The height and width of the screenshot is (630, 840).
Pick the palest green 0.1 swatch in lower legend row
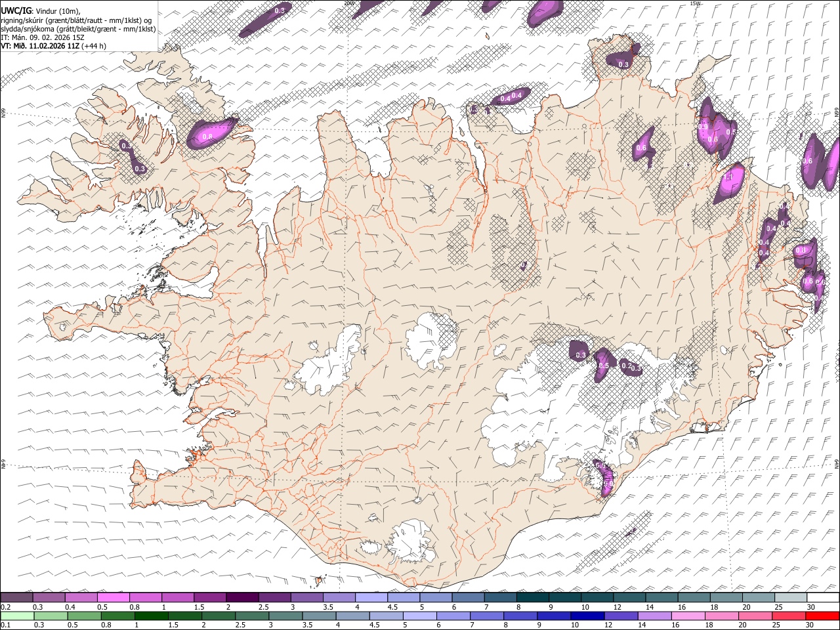pos(18,616)
